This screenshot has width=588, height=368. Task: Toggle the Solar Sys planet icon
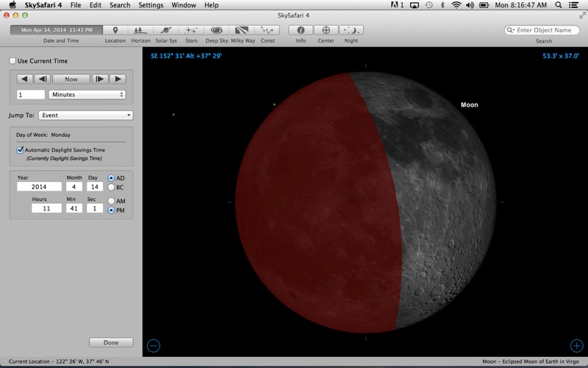[165, 30]
